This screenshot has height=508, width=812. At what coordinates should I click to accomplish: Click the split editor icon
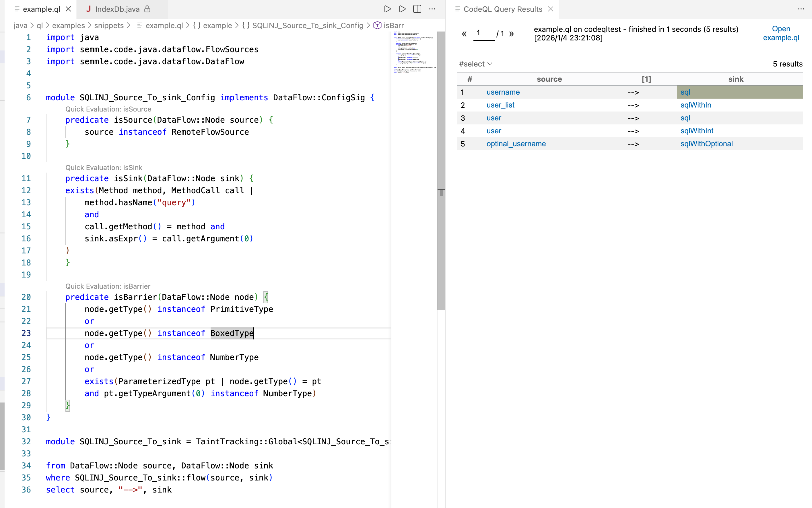click(x=417, y=9)
